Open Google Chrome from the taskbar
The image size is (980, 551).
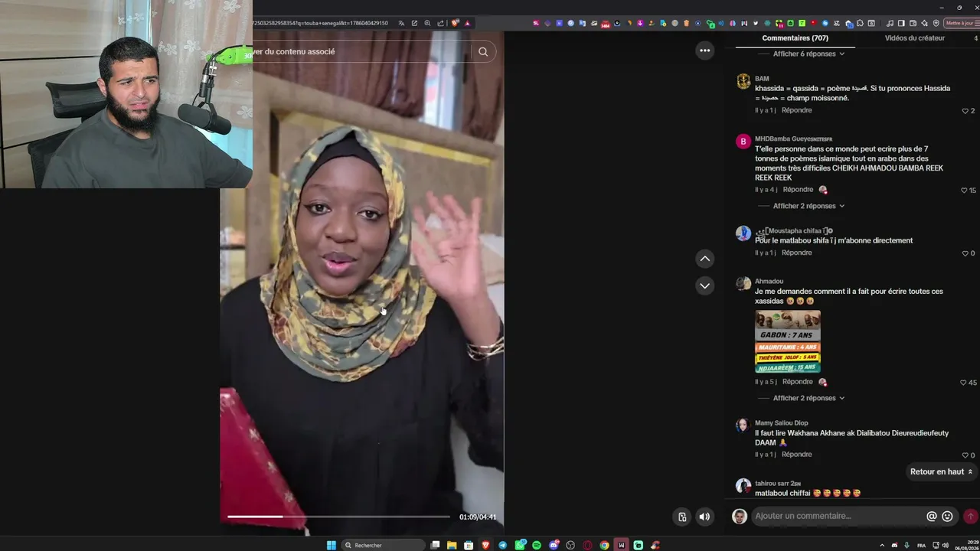click(x=604, y=545)
